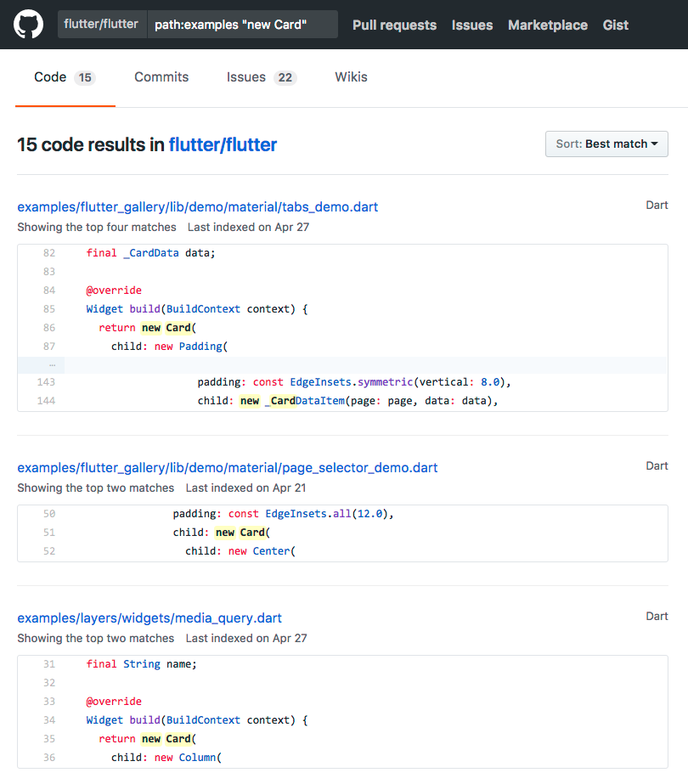Open Gist from the header navigation
688x784 pixels.
point(615,25)
